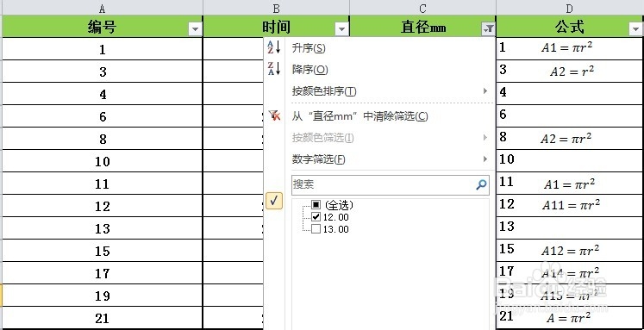
Task: Click the descending sort Z-A icon
Action: coord(274,69)
